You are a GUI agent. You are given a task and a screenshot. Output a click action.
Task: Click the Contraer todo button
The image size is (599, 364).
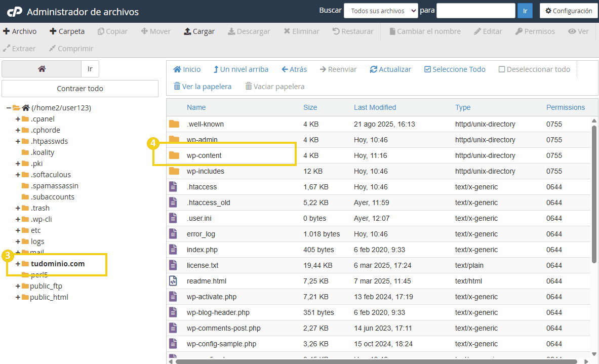click(80, 89)
